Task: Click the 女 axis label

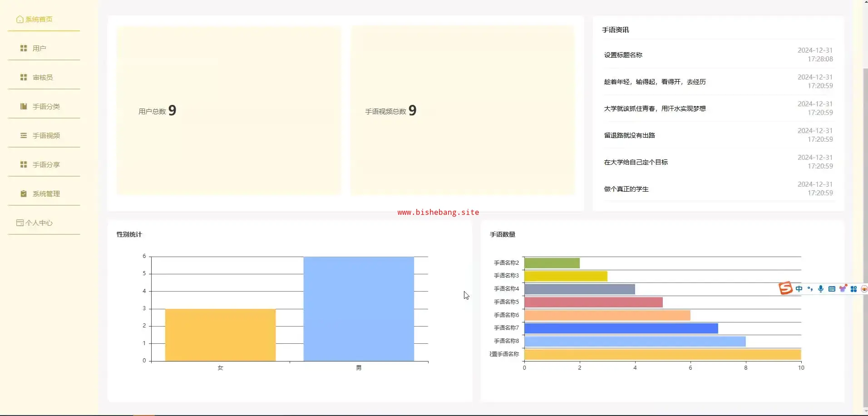Action: 220,368
